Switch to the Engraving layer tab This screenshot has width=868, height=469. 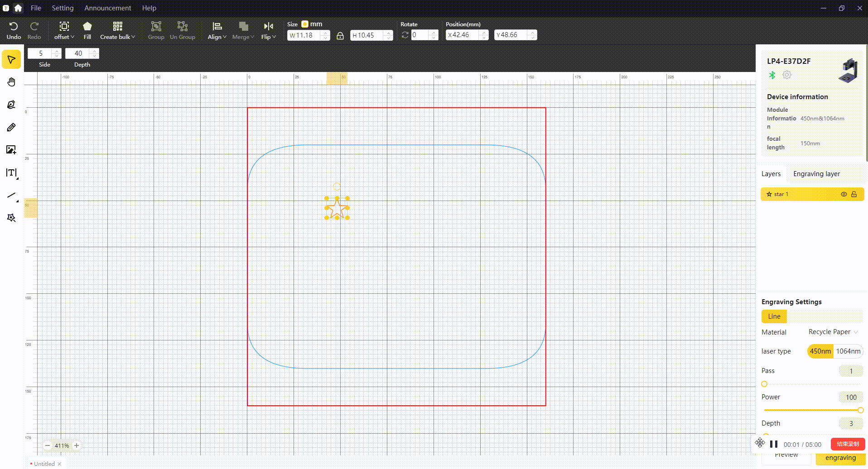coord(816,174)
